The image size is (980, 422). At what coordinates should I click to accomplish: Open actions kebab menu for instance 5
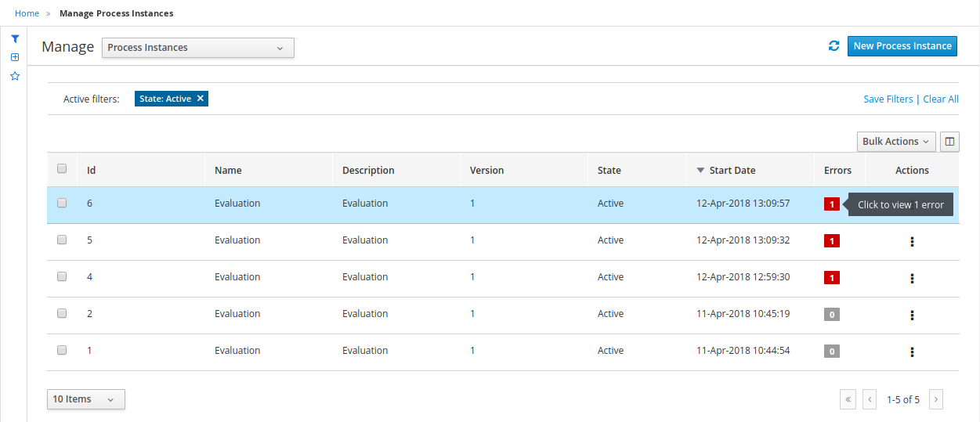click(x=912, y=241)
